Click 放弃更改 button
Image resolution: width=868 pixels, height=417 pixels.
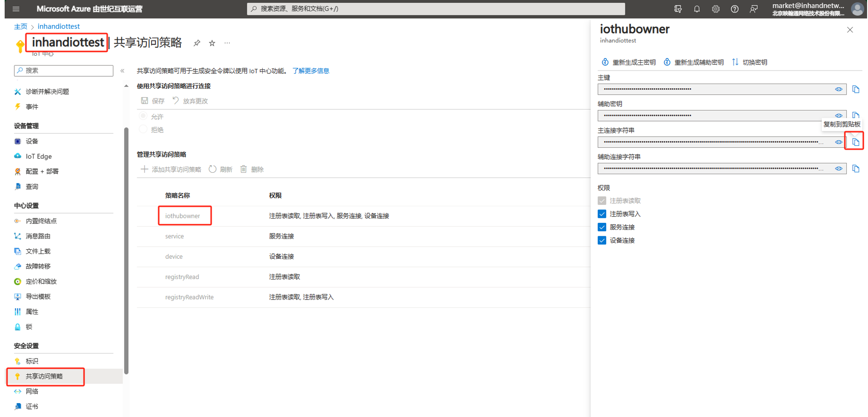tap(190, 101)
